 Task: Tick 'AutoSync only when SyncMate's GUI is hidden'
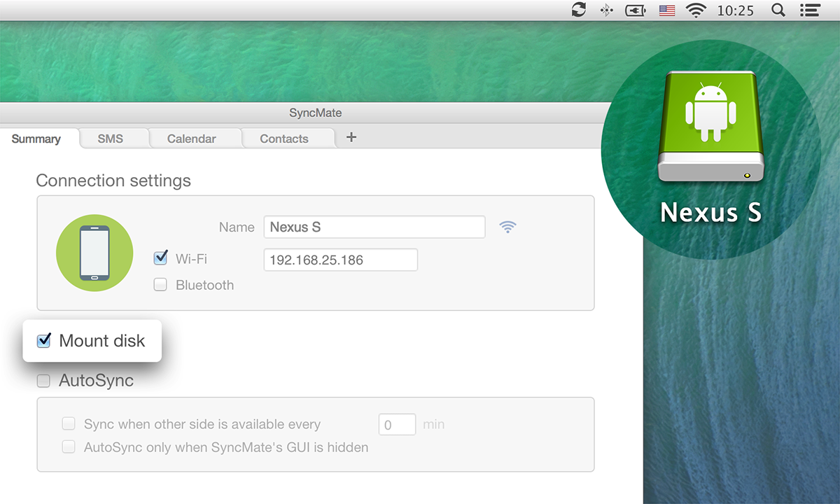pyautogui.click(x=68, y=447)
